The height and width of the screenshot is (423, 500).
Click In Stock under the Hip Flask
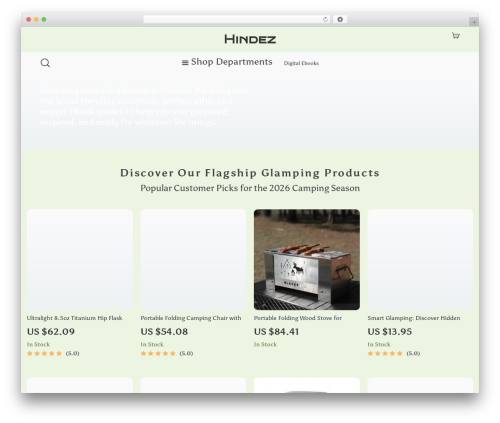coord(38,344)
